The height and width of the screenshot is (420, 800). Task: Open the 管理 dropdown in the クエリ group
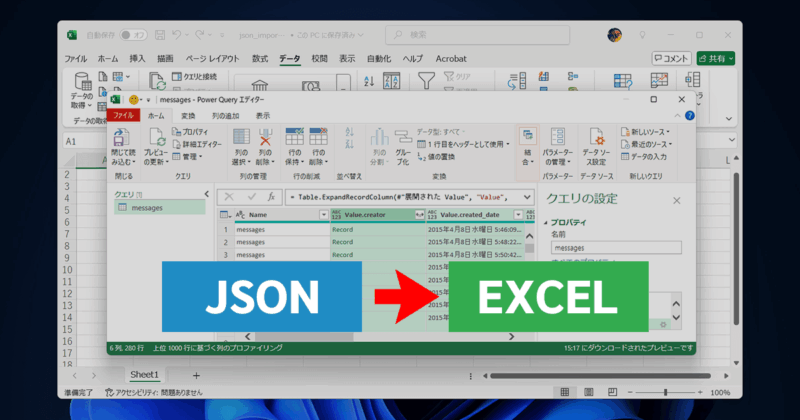(188, 157)
